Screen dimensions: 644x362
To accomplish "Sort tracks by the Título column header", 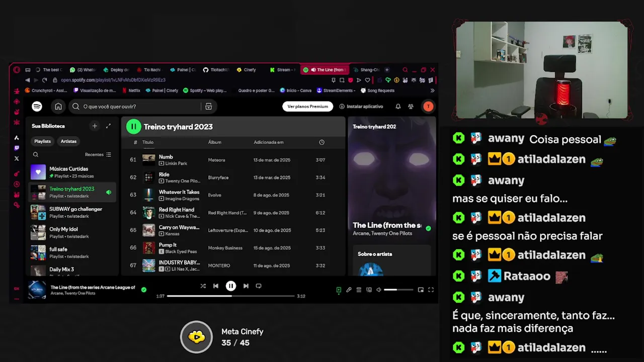I will click(148, 142).
